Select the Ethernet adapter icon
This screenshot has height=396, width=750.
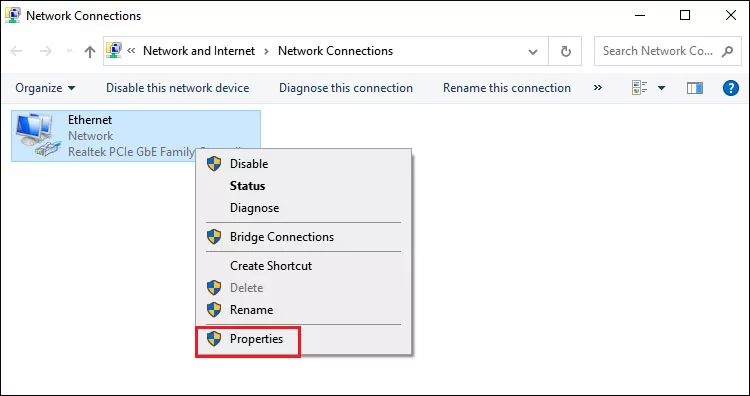coord(38,135)
